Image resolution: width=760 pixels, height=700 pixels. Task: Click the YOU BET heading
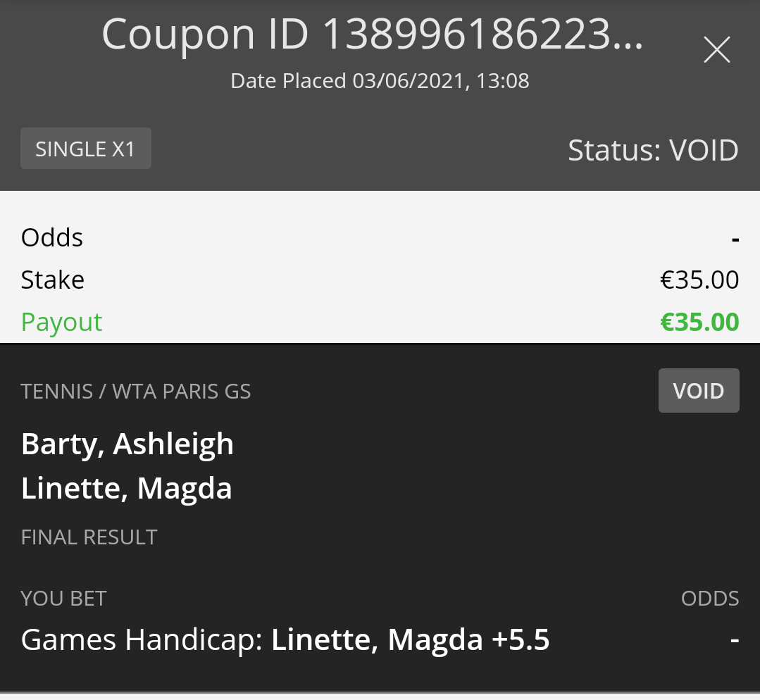(63, 599)
